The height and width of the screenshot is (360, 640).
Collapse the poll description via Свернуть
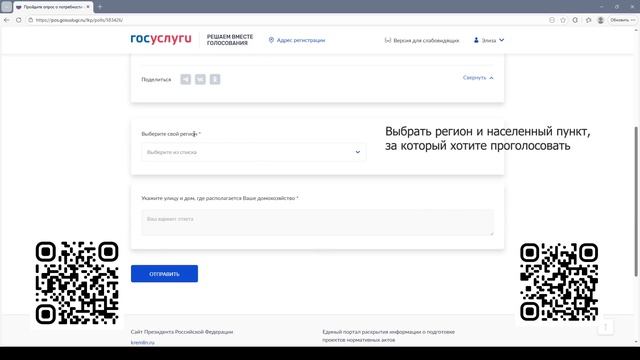click(x=478, y=78)
